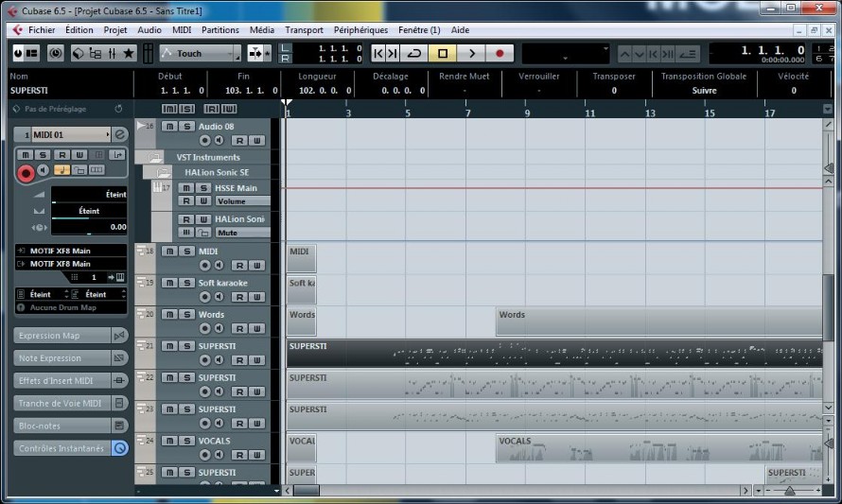
Task: Open the Effets d'Insert MIDI section
Action: click(x=56, y=380)
